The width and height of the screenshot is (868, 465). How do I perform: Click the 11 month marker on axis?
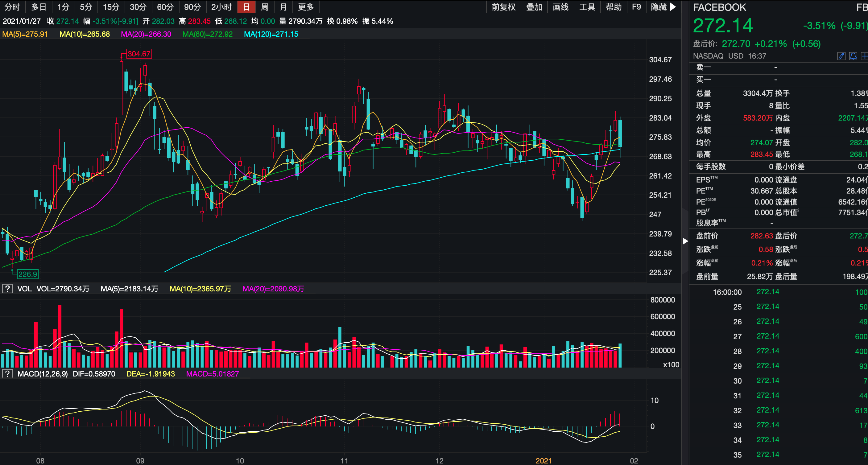[344, 461]
